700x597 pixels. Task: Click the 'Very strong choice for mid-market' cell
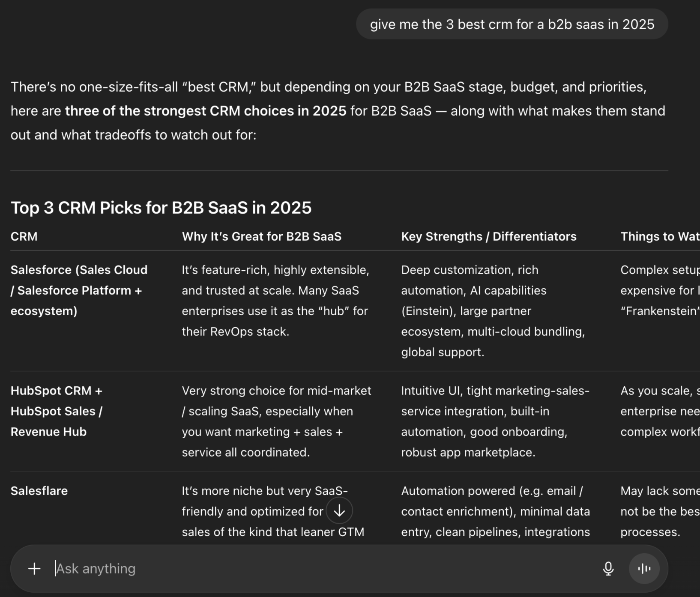pyautogui.click(x=277, y=421)
